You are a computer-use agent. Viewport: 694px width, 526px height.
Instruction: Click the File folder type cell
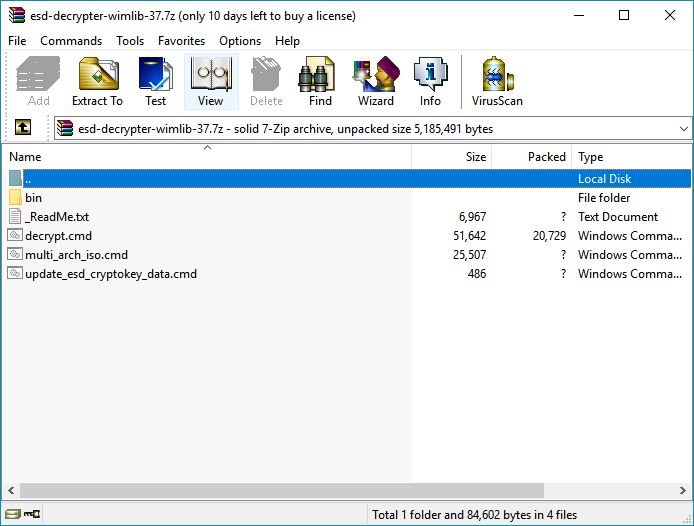(x=604, y=197)
